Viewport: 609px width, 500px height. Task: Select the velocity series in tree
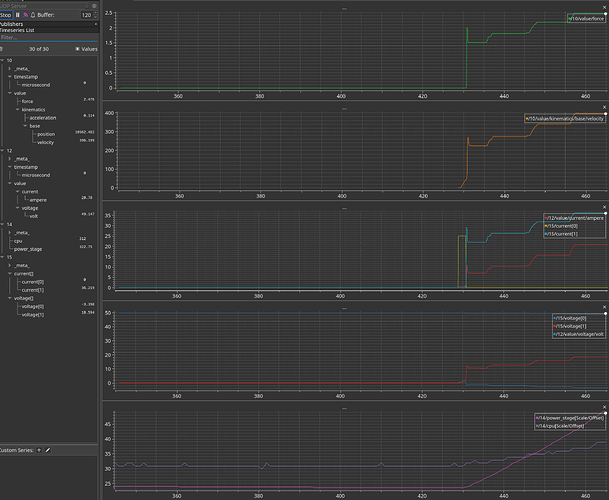(45, 142)
